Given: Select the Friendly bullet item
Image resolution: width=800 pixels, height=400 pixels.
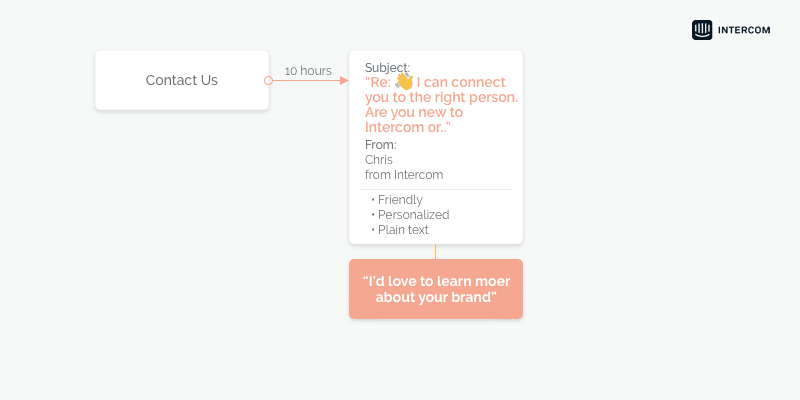Looking at the screenshot, I should [x=400, y=200].
